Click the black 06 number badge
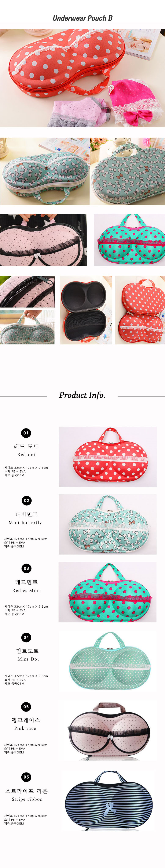This screenshot has height=868, width=165. click(x=26, y=777)
